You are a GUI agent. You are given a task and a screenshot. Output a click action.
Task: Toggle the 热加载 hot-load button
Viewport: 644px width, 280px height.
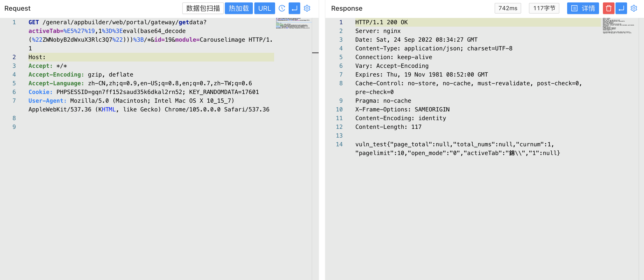point(239,8)
